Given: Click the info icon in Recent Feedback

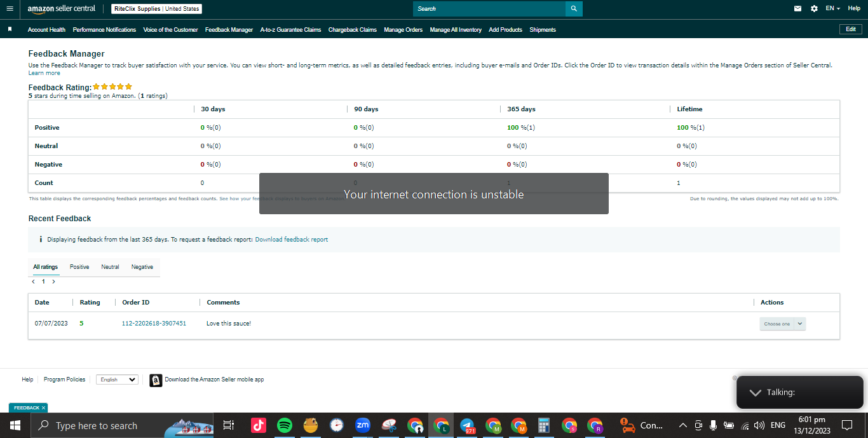Looking at the screenshot, I should (41, 240).
